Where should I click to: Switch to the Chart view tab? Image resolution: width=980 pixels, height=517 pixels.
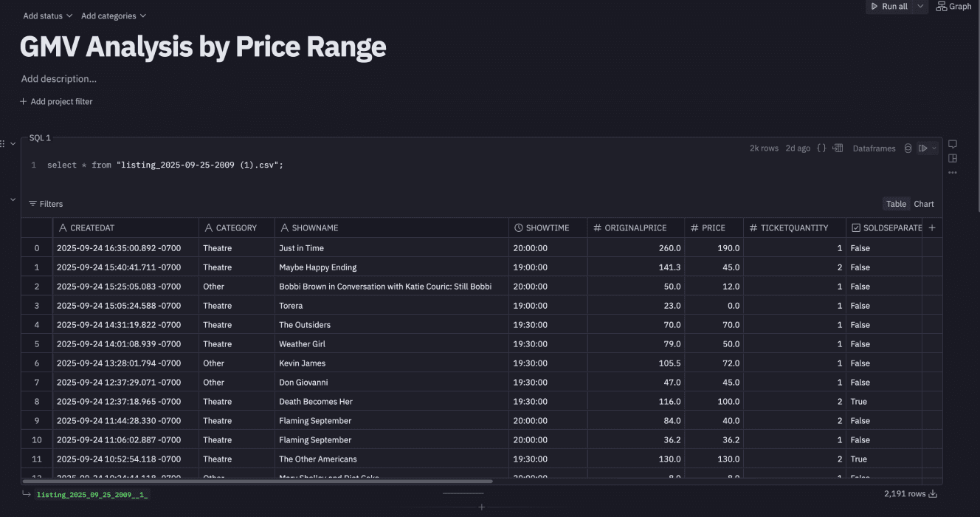click(x=924, y=204)
